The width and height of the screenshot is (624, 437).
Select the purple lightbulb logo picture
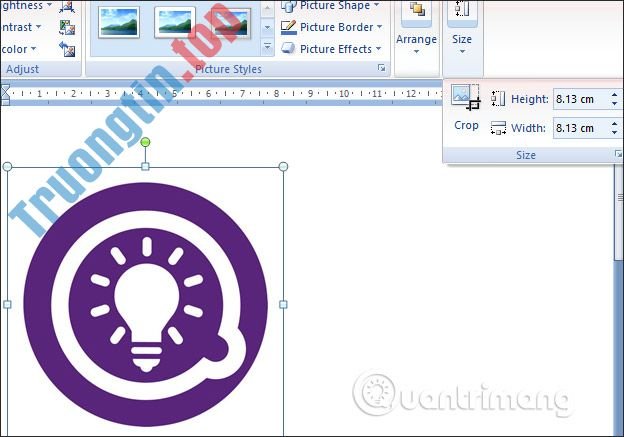146,304
